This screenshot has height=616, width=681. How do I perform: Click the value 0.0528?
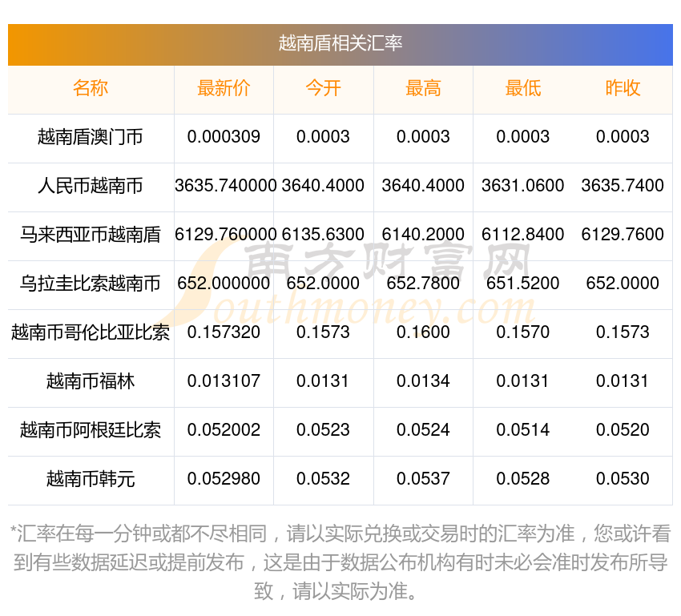523,478
